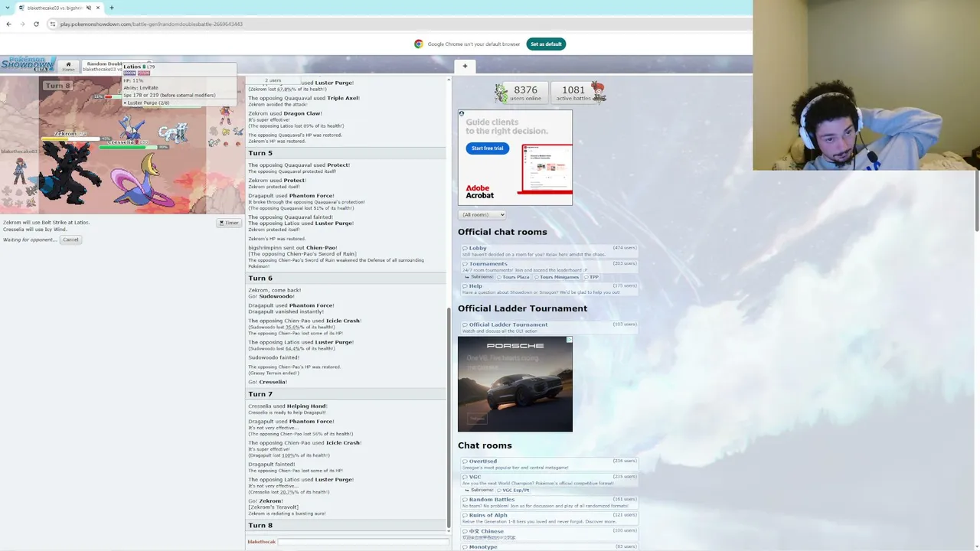This screenshot has width=980, height=551.
Task: Open the All rooms filter dropdown
Action: click(482, 214)
